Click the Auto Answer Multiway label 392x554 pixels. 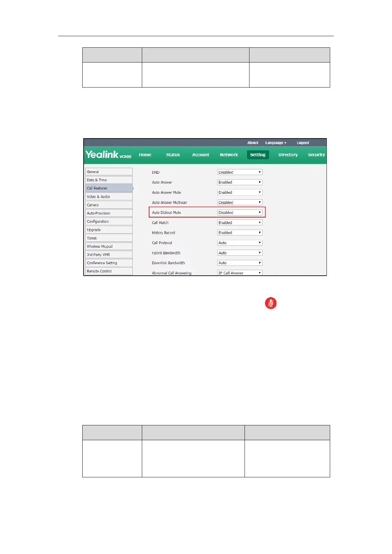point(170,203)
